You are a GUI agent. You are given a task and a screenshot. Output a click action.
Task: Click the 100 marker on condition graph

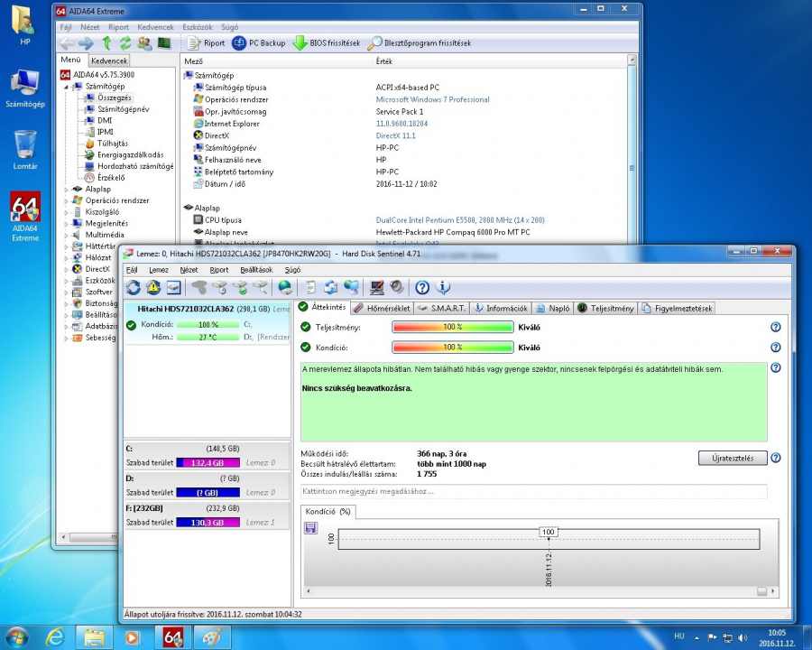click(549, 532)
